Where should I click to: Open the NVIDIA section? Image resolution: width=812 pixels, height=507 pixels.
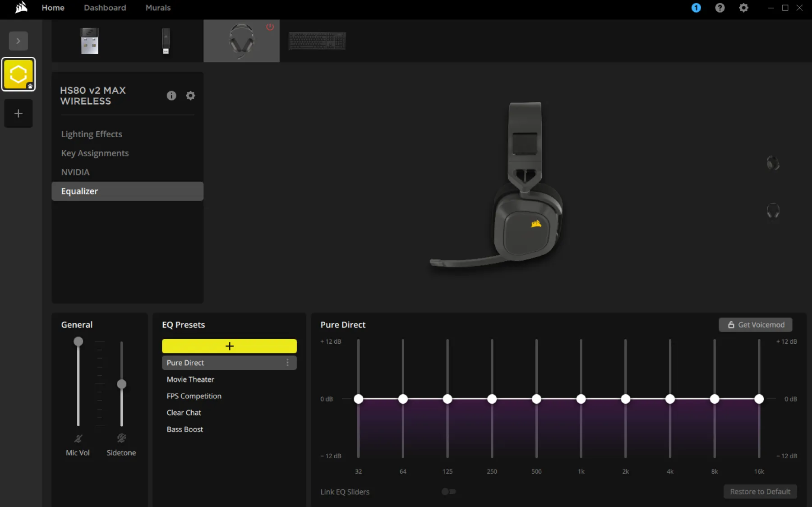[x=75, y=172]
